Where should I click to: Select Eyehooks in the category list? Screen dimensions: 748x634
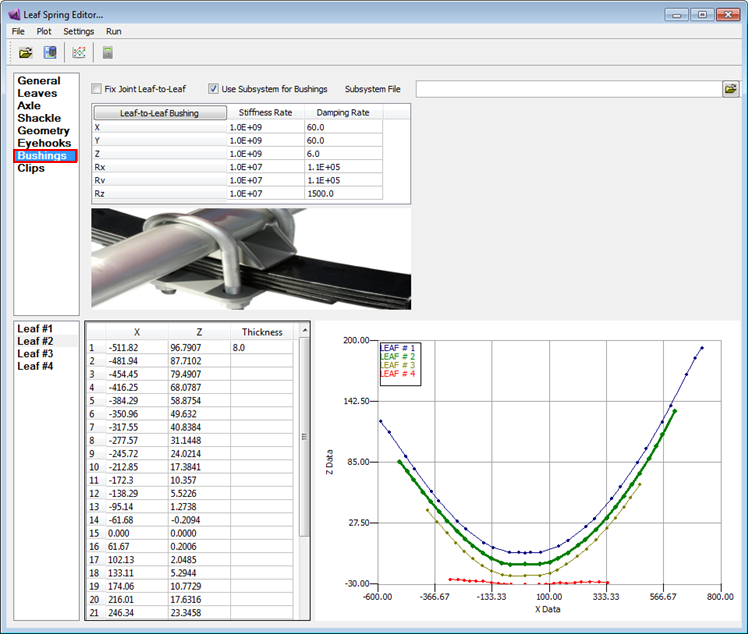pos(44,143)
